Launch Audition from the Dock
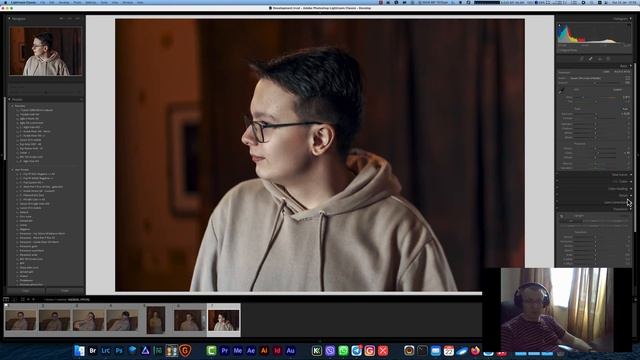 [290, 350]
